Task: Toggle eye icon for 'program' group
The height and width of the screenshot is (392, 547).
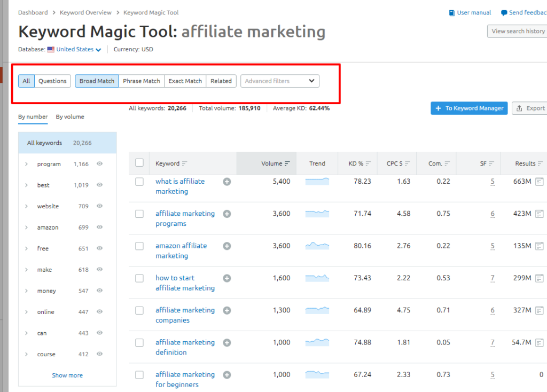Action: coord(99,164)
